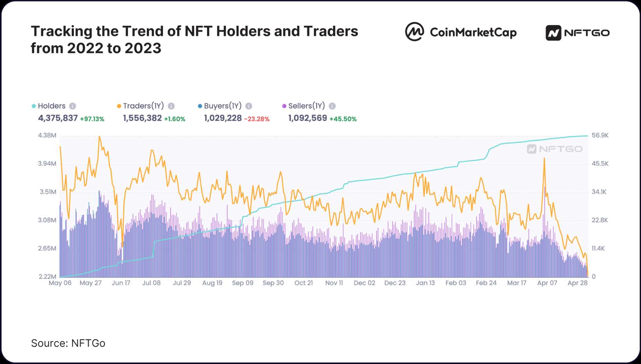Image resolution: width=641 pixels, height=364 pixels.
Task: Click the Source: NFTGo attribution text
Action: (x=68, y=343)
